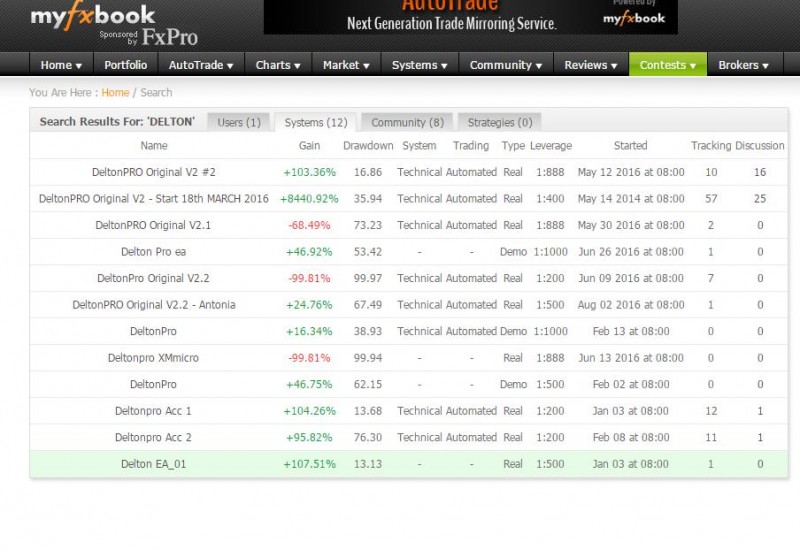
Task: Sort by the Gain column header
Action: 309,145
